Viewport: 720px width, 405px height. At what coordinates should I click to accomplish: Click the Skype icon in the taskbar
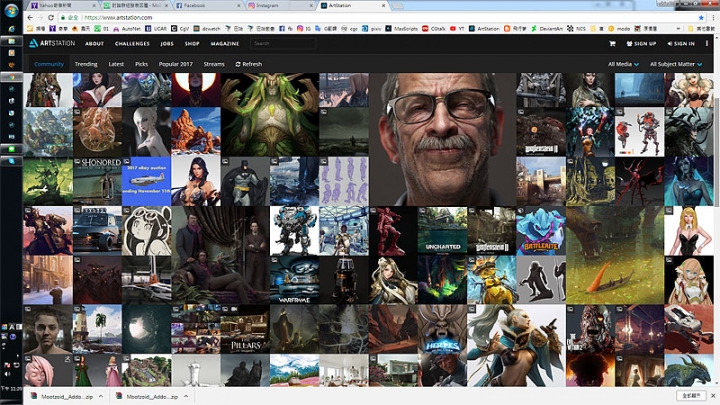pyautogui.click(x=11, y=161)
